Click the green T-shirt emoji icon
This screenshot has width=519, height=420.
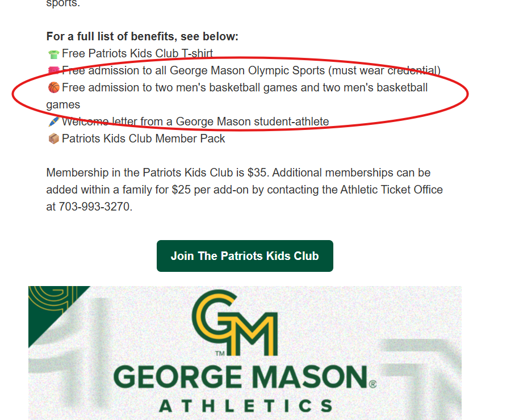53,54
